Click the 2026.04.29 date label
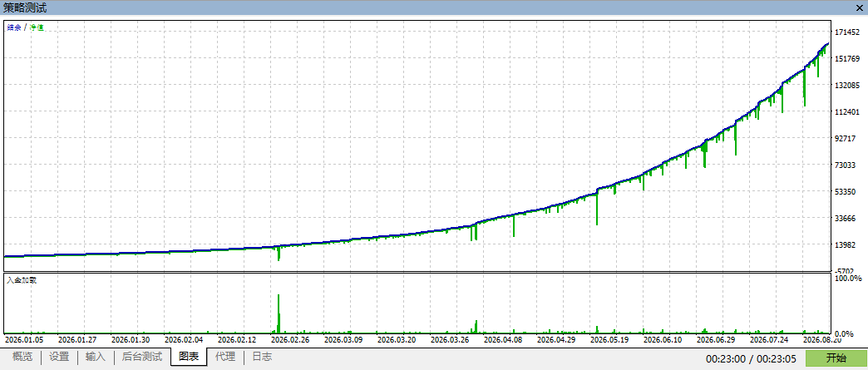The width and height of the screenshot is (868, 370). pos(556,340)
